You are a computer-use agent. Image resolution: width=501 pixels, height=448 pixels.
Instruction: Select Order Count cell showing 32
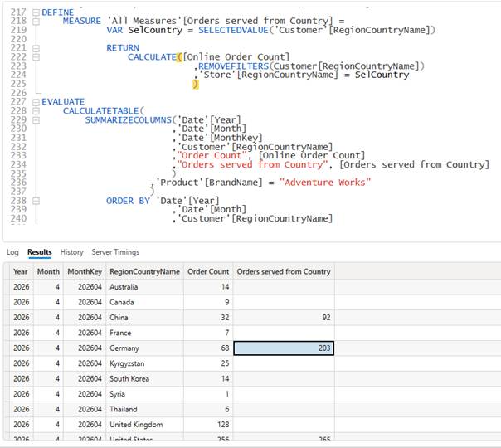coord(208,317)
